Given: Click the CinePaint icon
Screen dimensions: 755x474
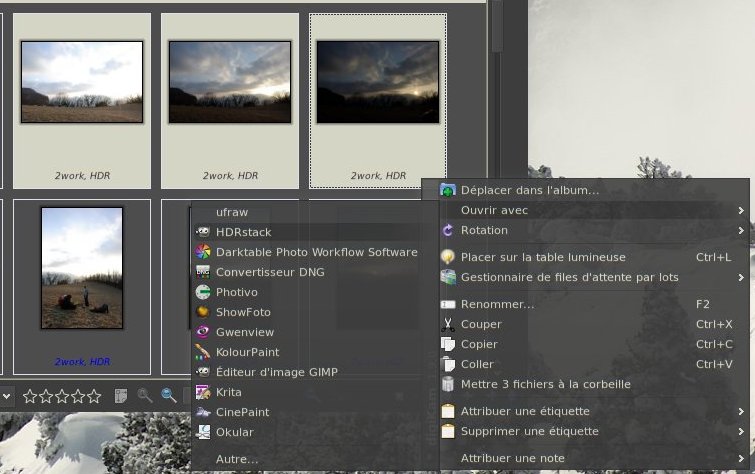Looking at the screenshot, I should tap(203, 412).
